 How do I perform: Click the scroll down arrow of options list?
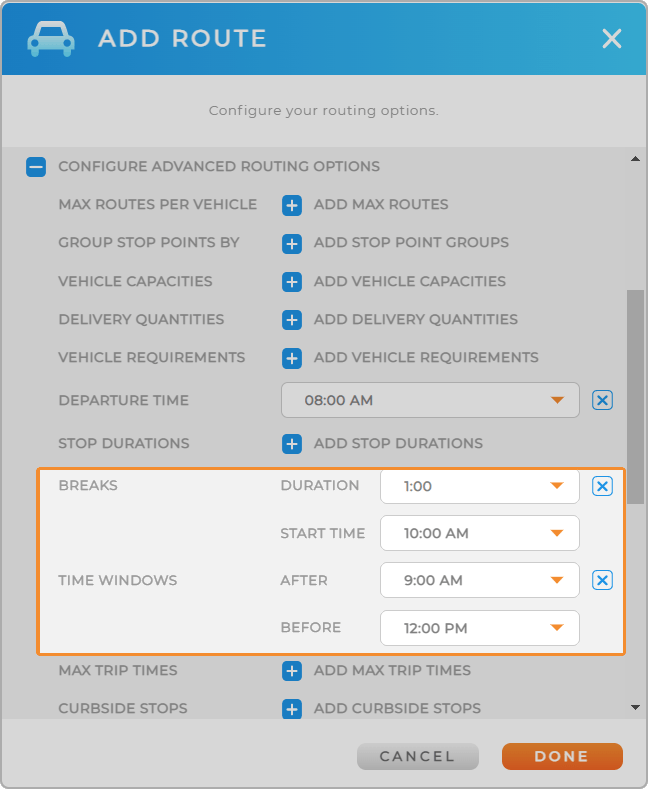[635, 707]
